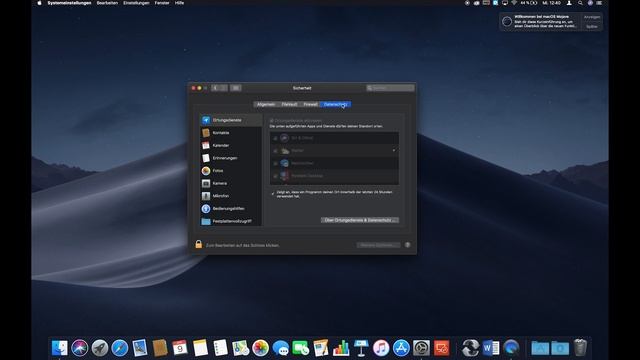The height and width of the screenshot is (360, 640).
Task: Open the user account menu bar icon
Action: 569,3
